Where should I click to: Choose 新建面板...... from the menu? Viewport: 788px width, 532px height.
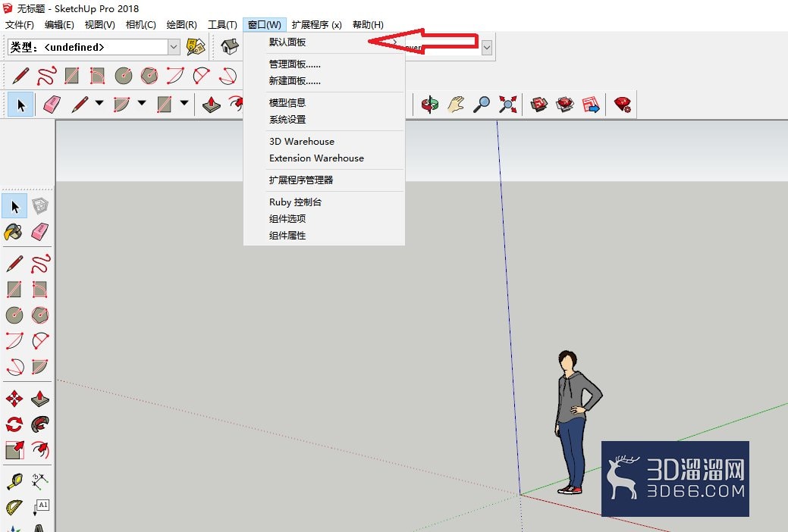pyautogui.click(x=324, y=81)
